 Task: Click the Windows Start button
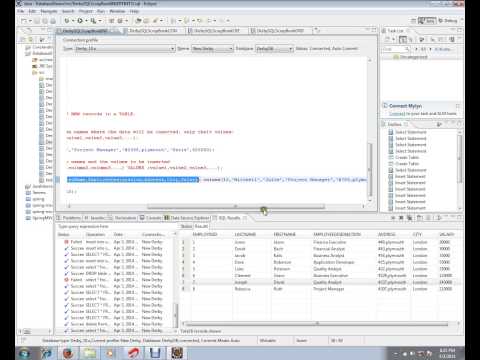click(24, 353)
